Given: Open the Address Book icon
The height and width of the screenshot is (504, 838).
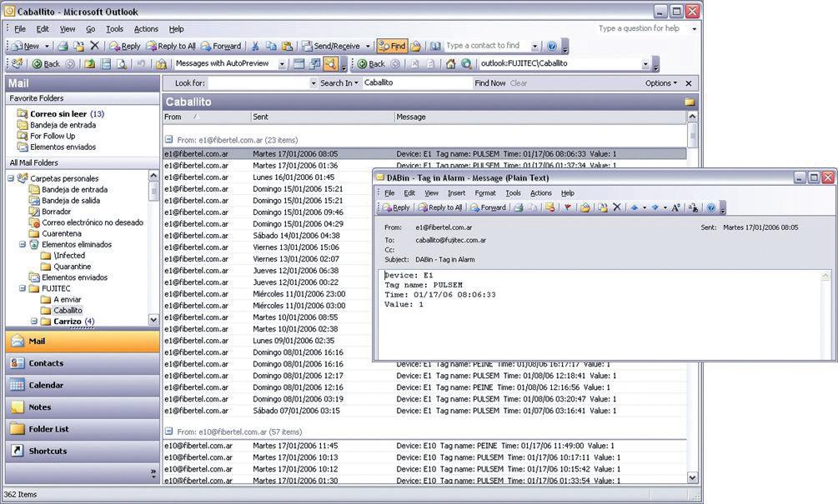Looking at the screenshot, I should point(435,47).
